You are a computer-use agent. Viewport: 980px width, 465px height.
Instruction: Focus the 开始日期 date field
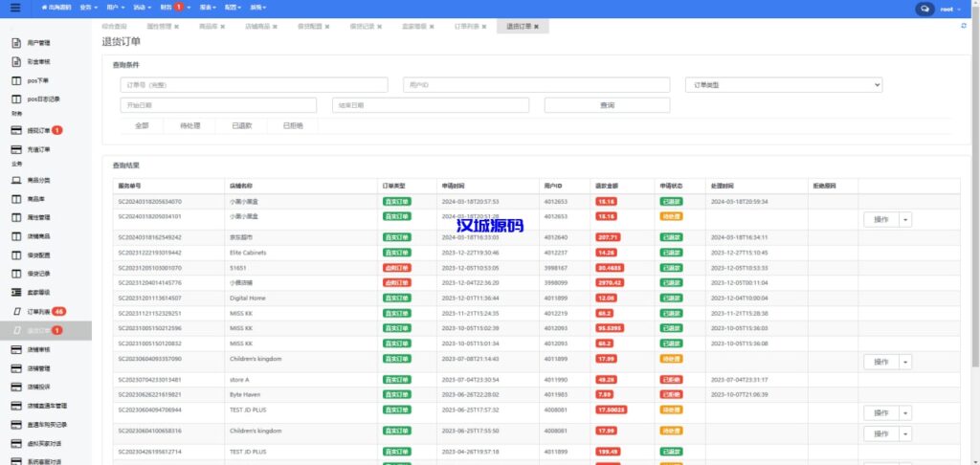218,105
